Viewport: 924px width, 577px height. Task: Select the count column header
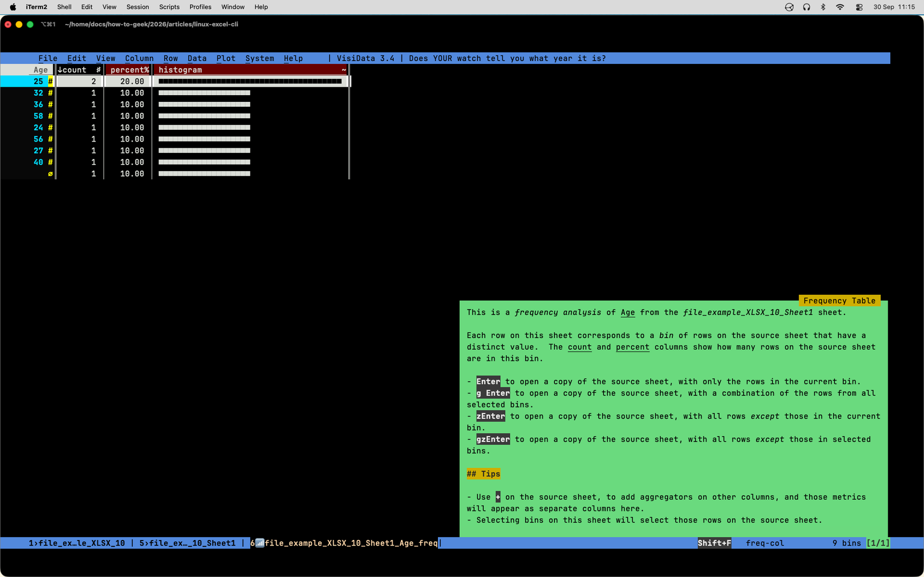[x=79, y=70]
